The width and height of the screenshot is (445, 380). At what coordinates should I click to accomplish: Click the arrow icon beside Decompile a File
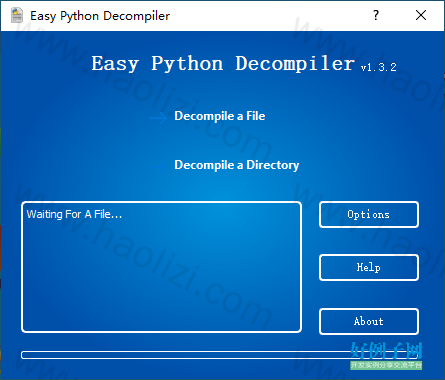click(x=158, y=118)
